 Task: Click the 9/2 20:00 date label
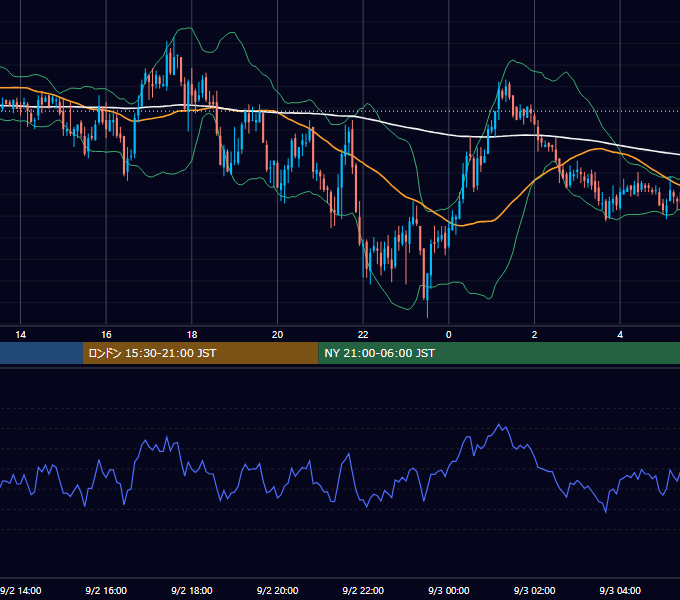coord(278,591)
